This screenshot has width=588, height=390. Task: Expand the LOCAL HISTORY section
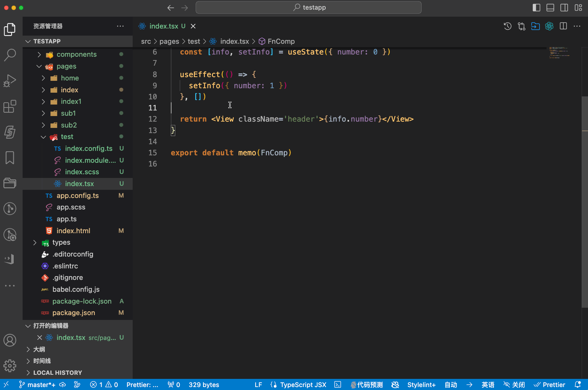tap(78, 373)
